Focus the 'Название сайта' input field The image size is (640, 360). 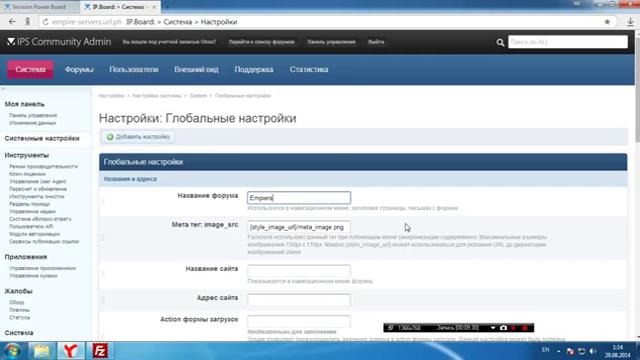(299, 271)
